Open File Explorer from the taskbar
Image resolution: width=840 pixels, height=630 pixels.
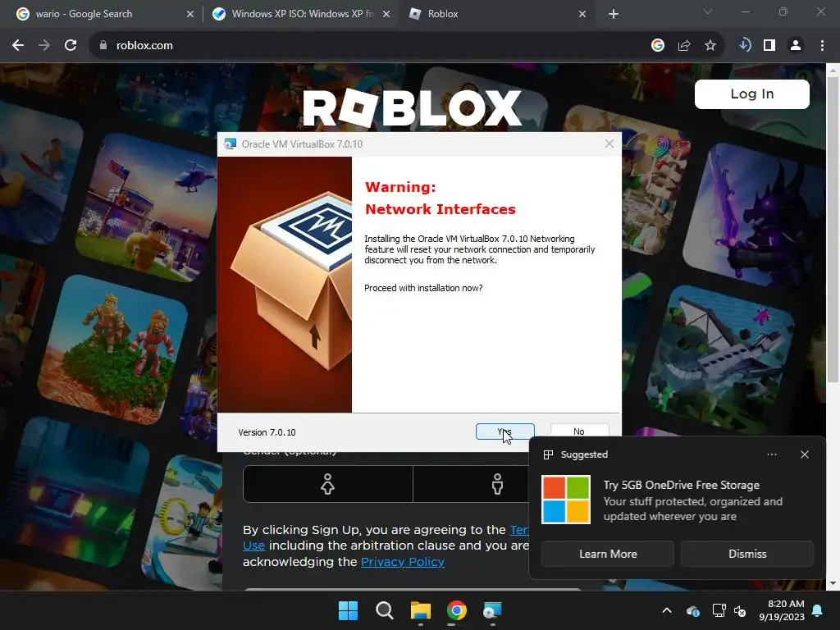tap(421, 610)
